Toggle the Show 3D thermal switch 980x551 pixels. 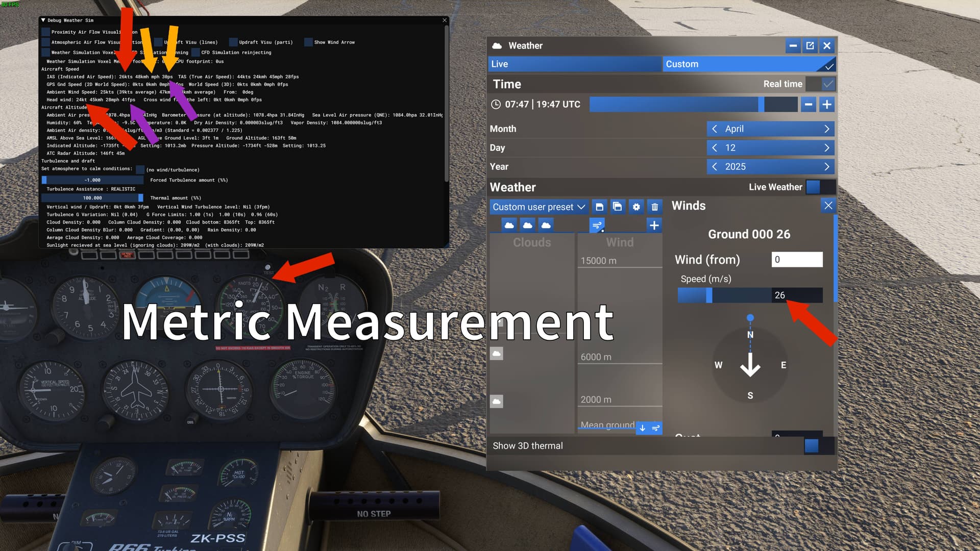pos(819,446)
